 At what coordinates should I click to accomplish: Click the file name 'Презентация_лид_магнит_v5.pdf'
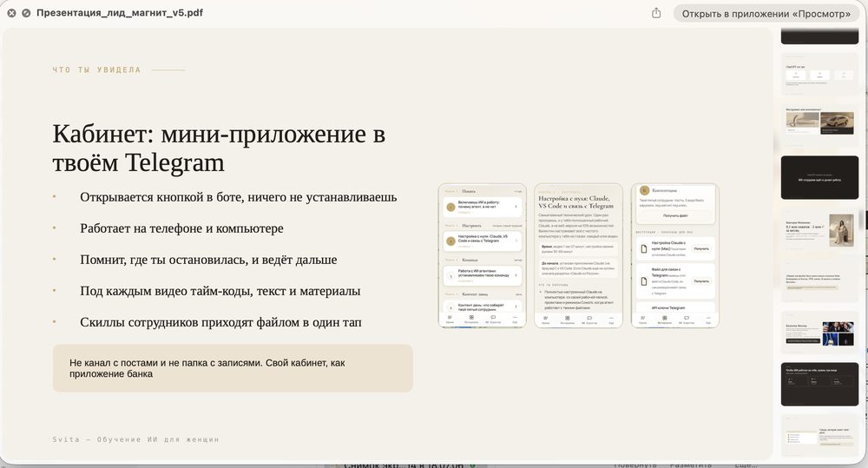[x=120, y=13]
